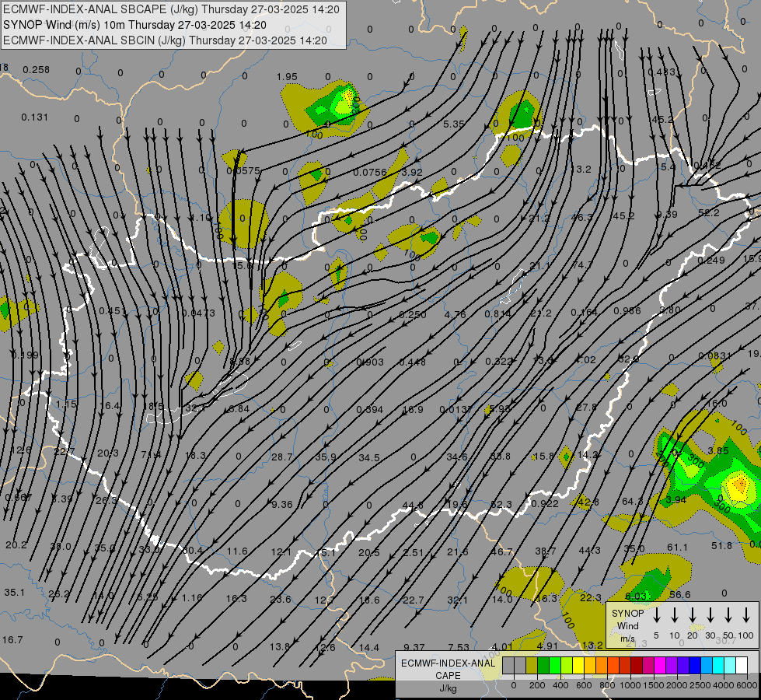This screenshot has width=761, height=700.
Task: Click the map value 7.53
Action: [x=459, y=646]
